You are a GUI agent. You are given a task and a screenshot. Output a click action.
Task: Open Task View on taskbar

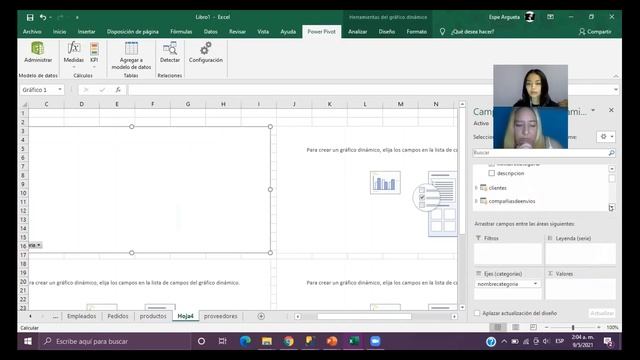pyautogui.click(x=222, y=341)
